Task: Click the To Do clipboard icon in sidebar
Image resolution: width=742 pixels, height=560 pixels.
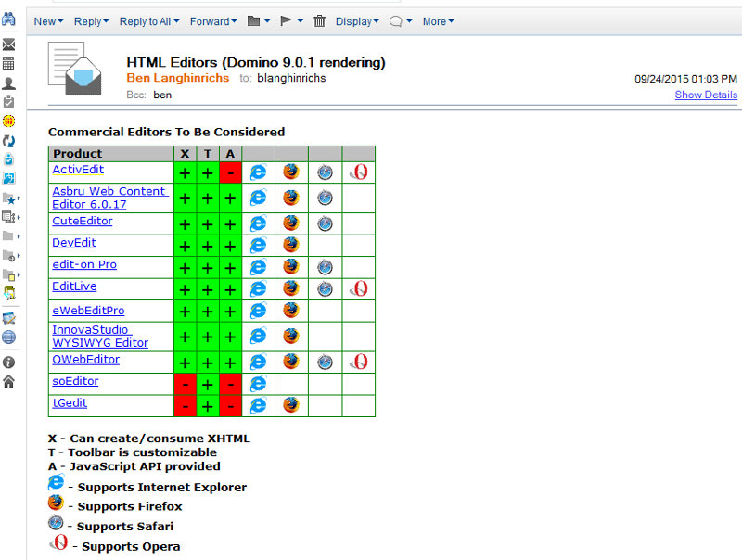Action: point(9,102)
